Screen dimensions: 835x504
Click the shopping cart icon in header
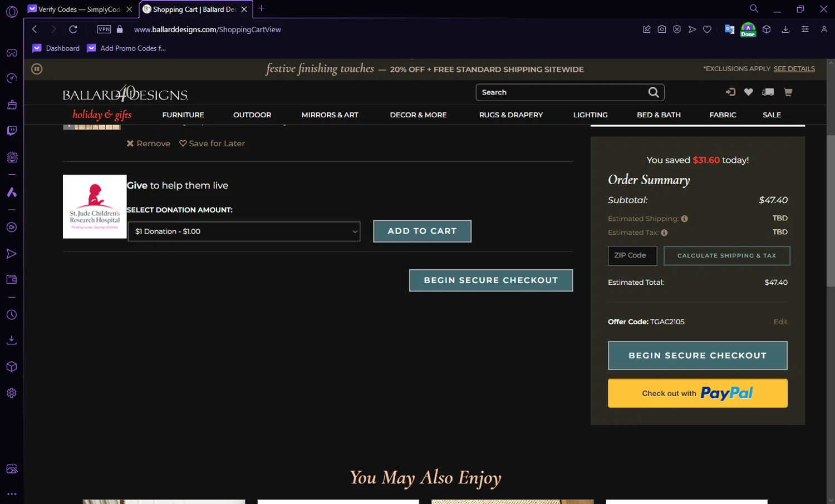coord(788,92)
